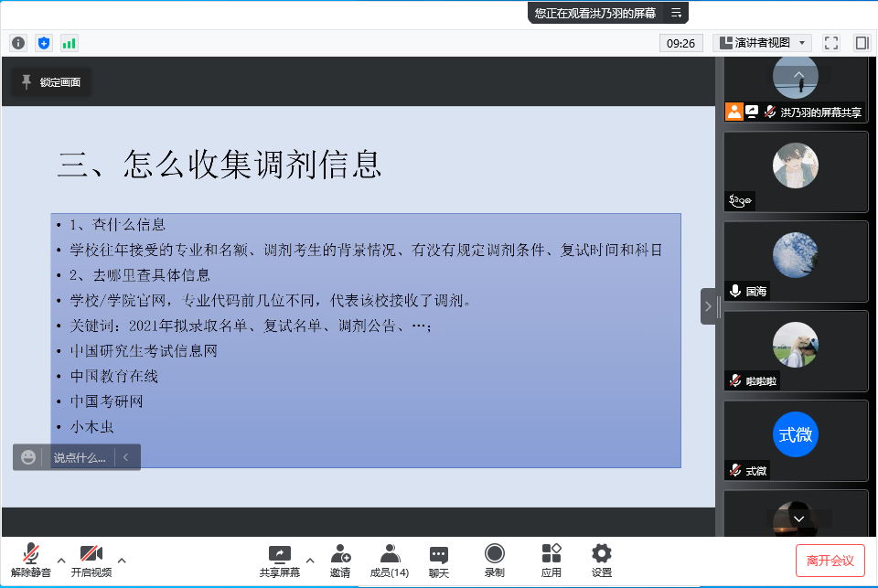This screenshot has width=878, height=588.
Task: Click the 说点什么... message input
Action: click(79, 457)
